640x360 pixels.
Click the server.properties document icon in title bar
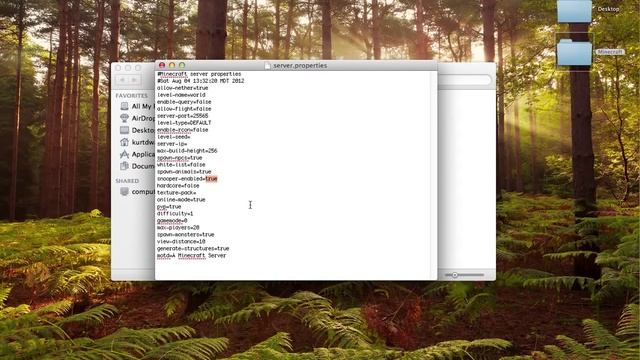(x=267, y=66)
